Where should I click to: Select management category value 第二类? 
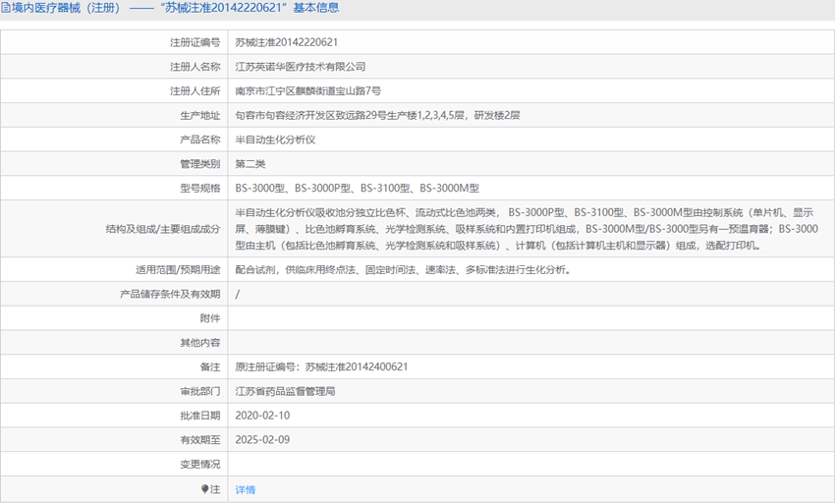point(250,164)
